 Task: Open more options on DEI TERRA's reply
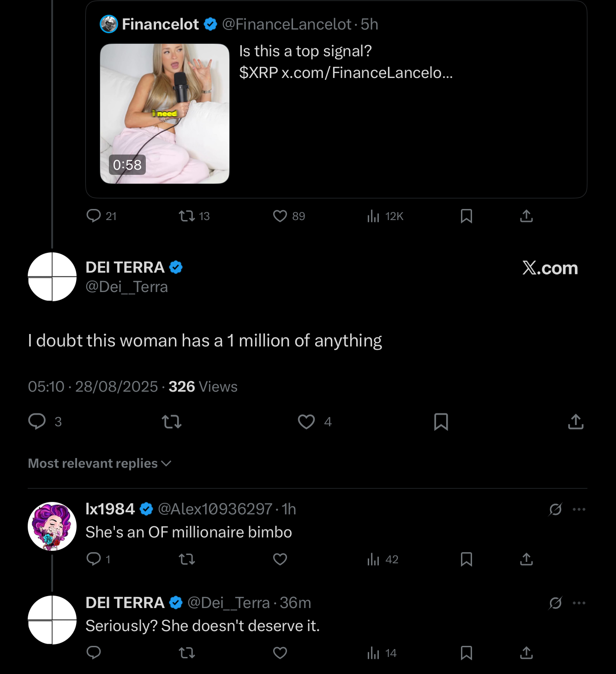coord(579,603)
